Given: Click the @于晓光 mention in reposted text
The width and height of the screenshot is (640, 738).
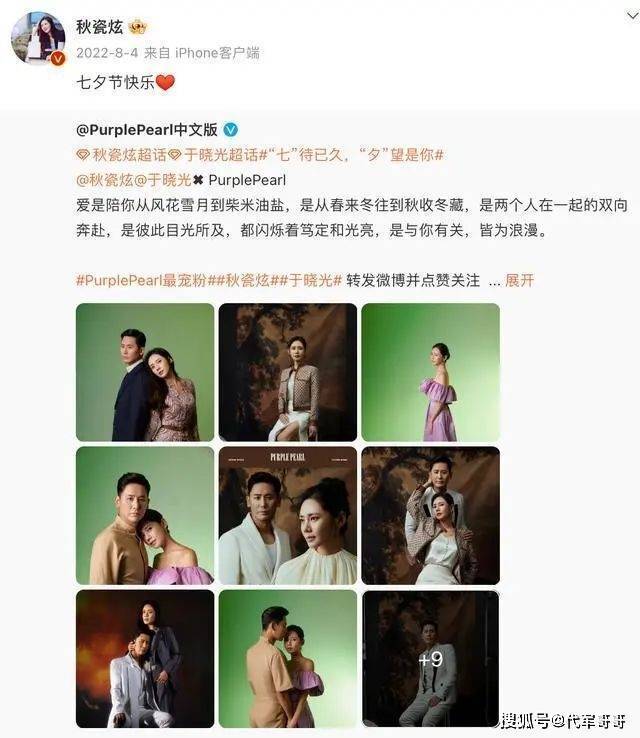Looking at the screenshot, I should coord(163,180).
